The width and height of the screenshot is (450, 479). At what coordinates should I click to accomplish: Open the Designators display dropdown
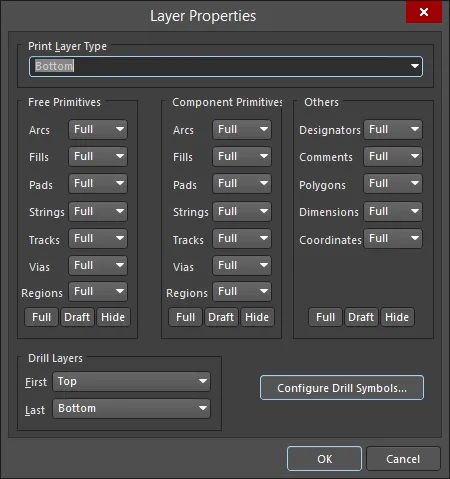tap(393, 129)
